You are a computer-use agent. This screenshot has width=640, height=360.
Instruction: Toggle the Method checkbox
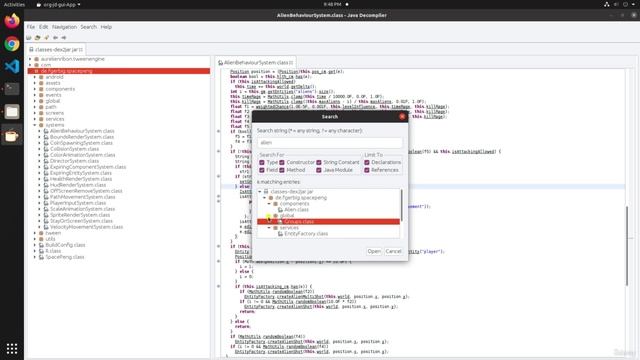point(282,170)
